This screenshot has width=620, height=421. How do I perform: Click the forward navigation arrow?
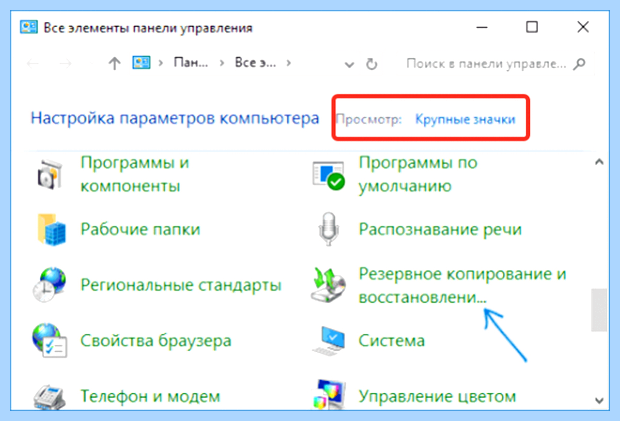[65, 63]
